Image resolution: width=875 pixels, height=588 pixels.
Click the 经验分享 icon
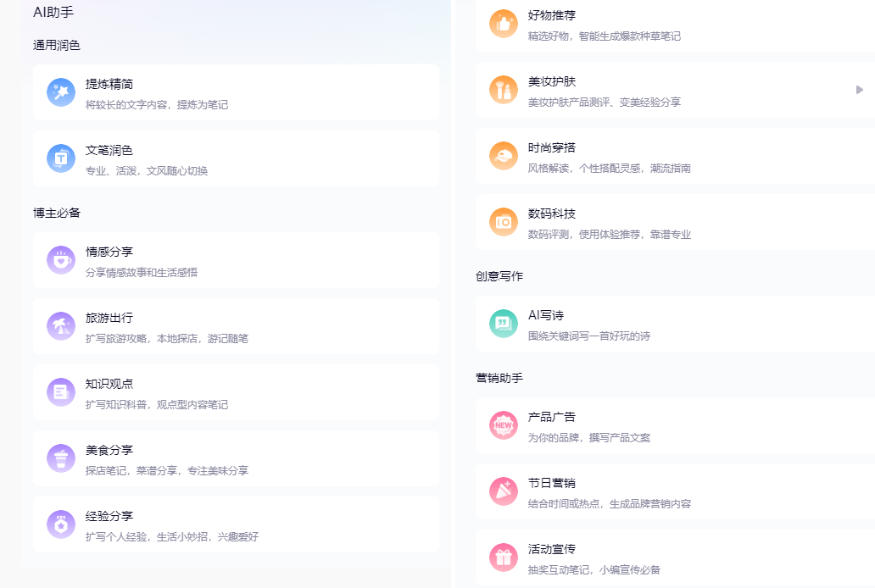tap(60, 524)
